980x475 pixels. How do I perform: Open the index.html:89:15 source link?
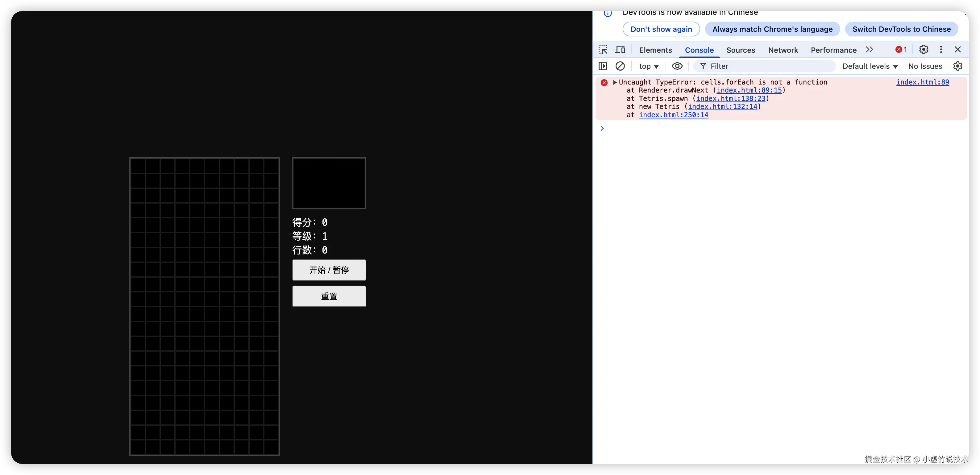coord(749,90)
